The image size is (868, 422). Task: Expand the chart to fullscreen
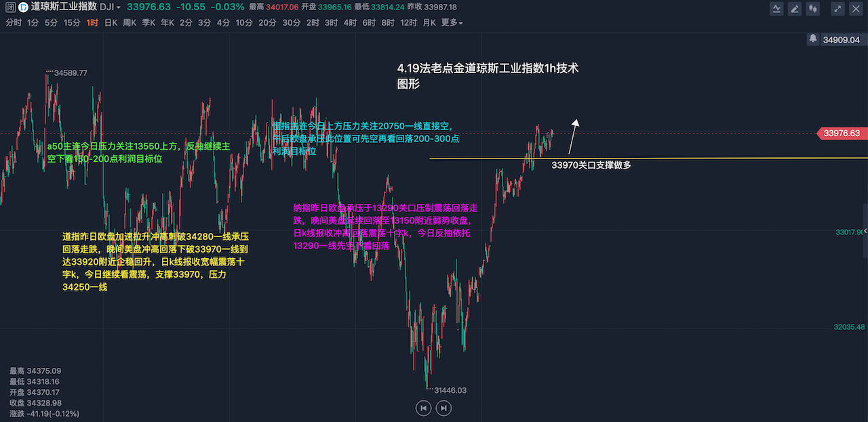click(838, 9)
